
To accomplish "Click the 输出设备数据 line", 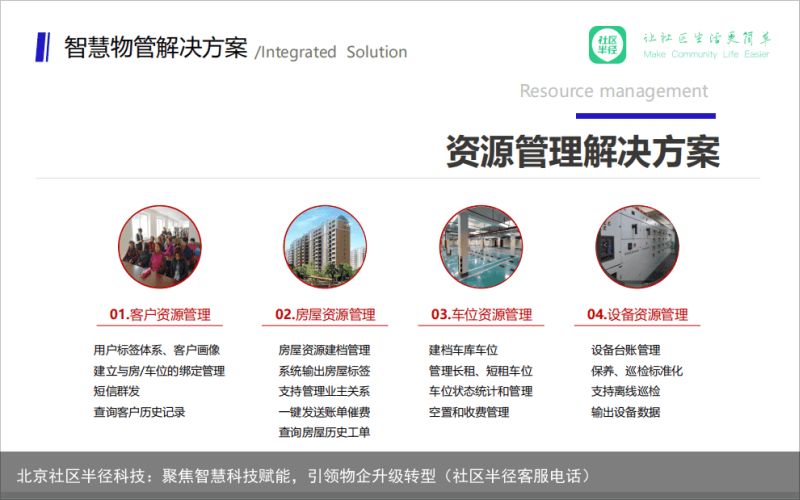I will point(626,412).
